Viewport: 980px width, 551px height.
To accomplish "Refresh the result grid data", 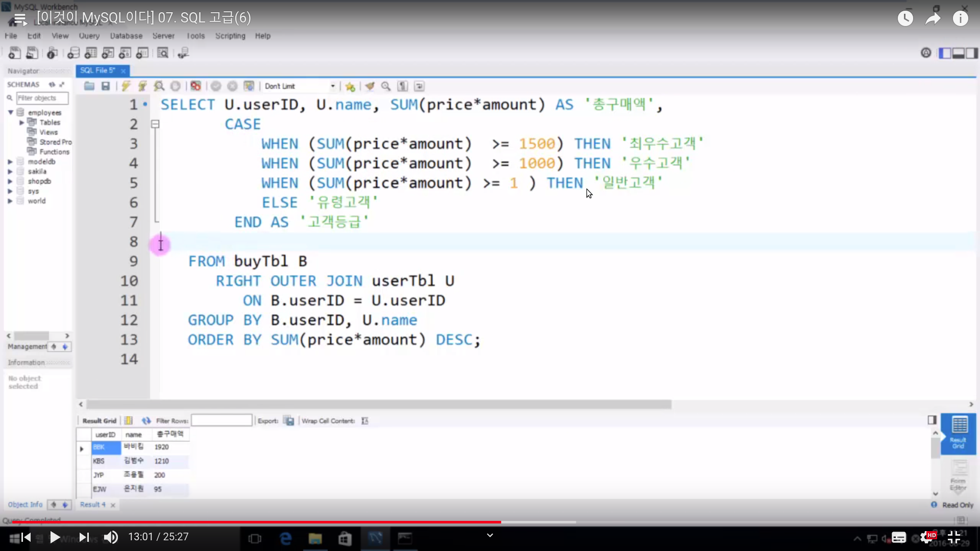I will coord(146,420).
